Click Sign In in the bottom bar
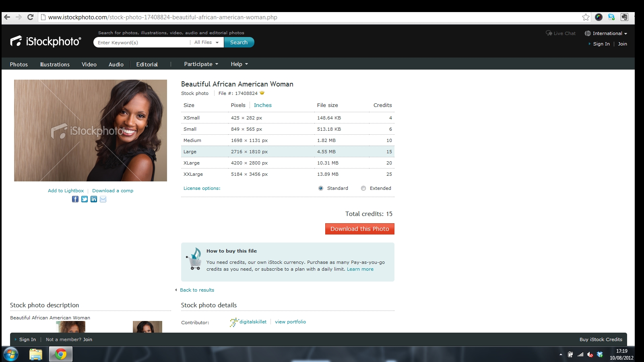The width and height of the screenshot is (644, 362). click(27, 339)
